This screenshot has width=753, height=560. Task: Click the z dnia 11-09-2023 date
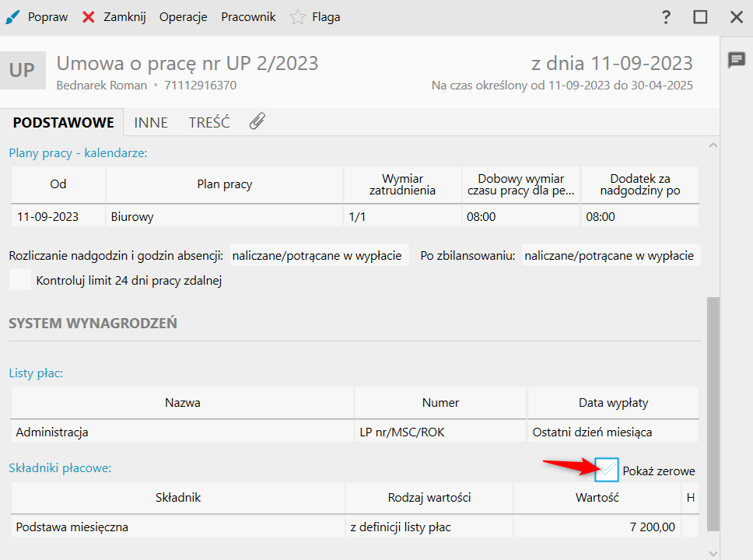tap(611, 64)
